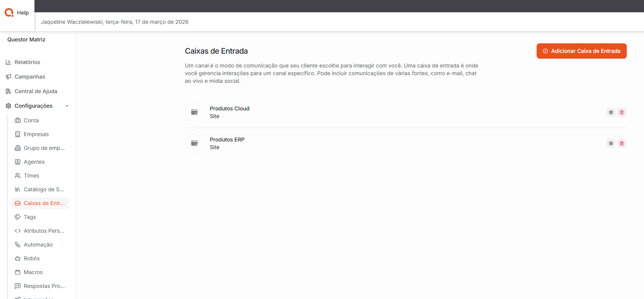The height and width of the screenshot is (299, 644).
Task: Select Robôs in the sidebar
Action: pos(32,258)
